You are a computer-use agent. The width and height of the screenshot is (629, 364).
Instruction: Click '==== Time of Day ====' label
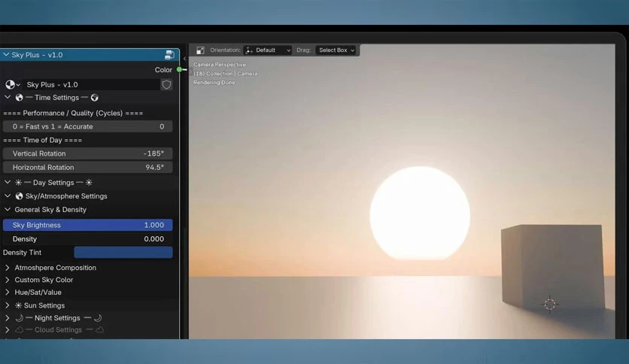43,141
